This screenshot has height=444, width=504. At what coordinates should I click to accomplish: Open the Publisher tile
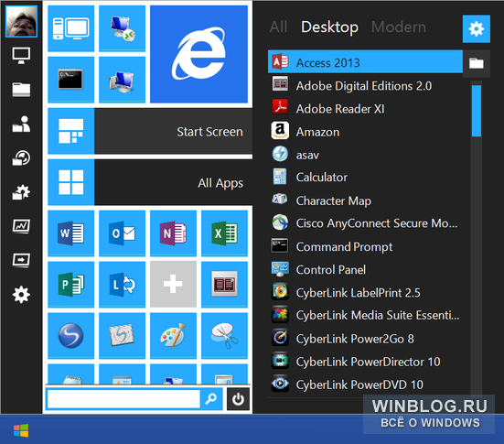click(71, 285)
